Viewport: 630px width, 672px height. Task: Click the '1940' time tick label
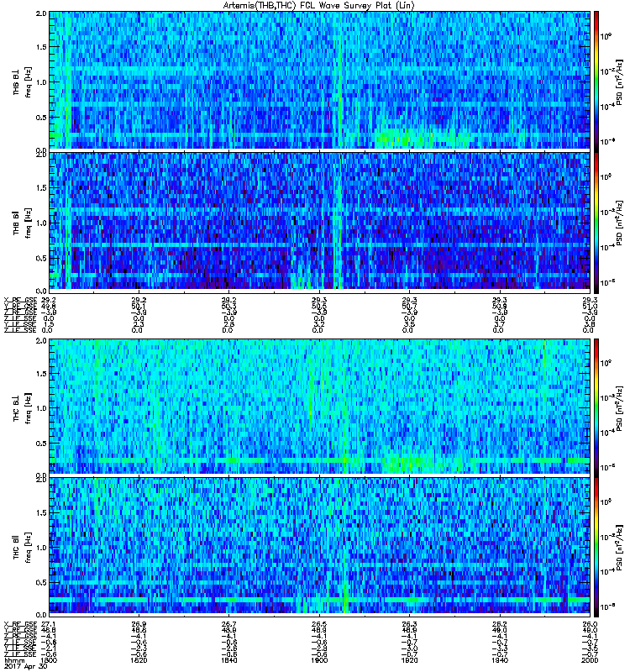pos(500,660)
